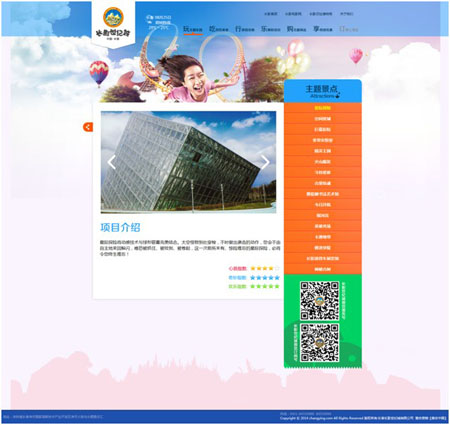Screen dimensions: 450x425
Task: Select the yellow highlighted first attraction in the sidebar
Action: [x=323, y=108]
